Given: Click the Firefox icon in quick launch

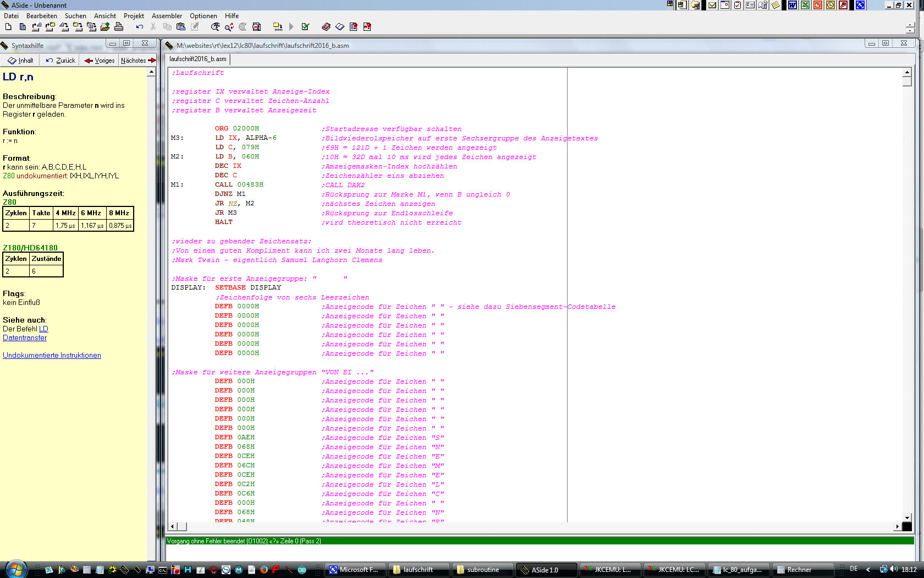Looking at the screenshot, I should click(x=264, y=570).
